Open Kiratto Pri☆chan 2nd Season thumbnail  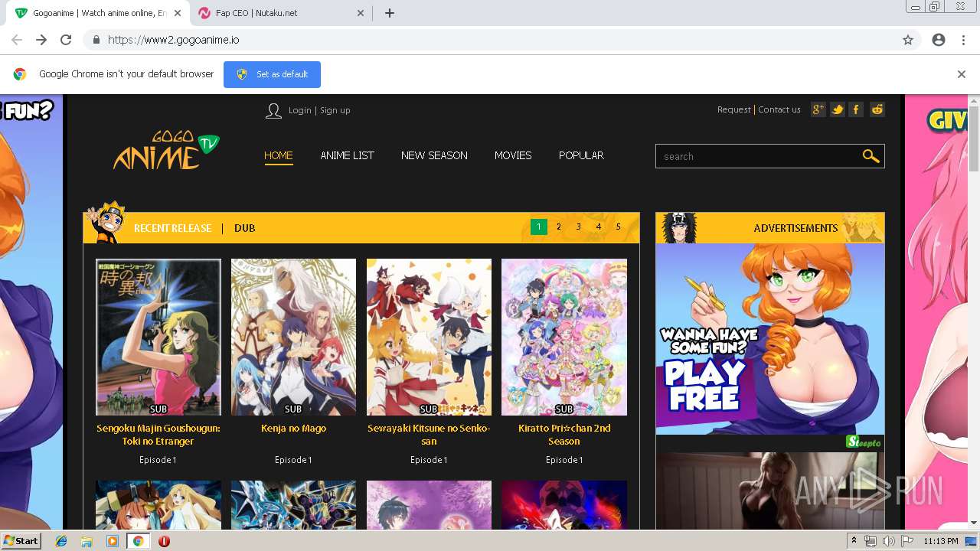coord(564,337)
